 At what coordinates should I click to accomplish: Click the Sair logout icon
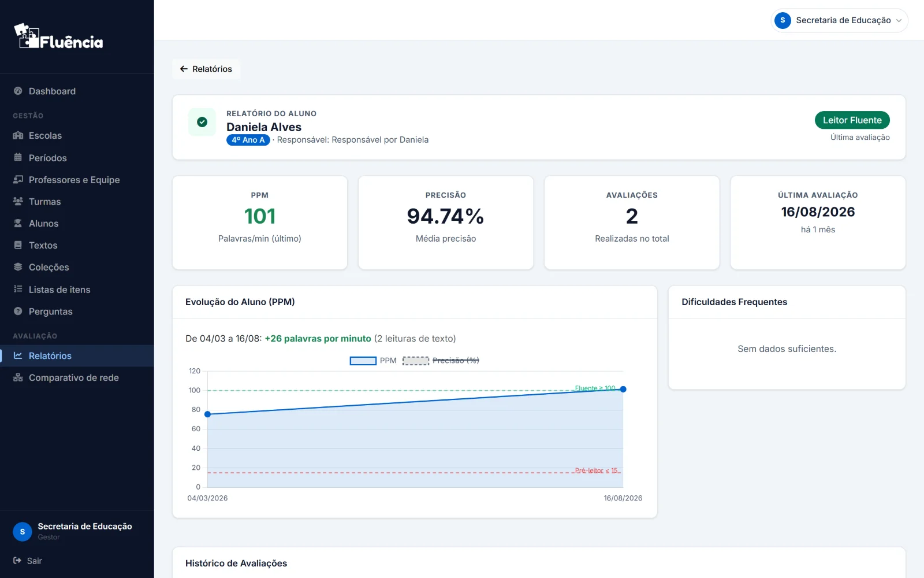17,561
